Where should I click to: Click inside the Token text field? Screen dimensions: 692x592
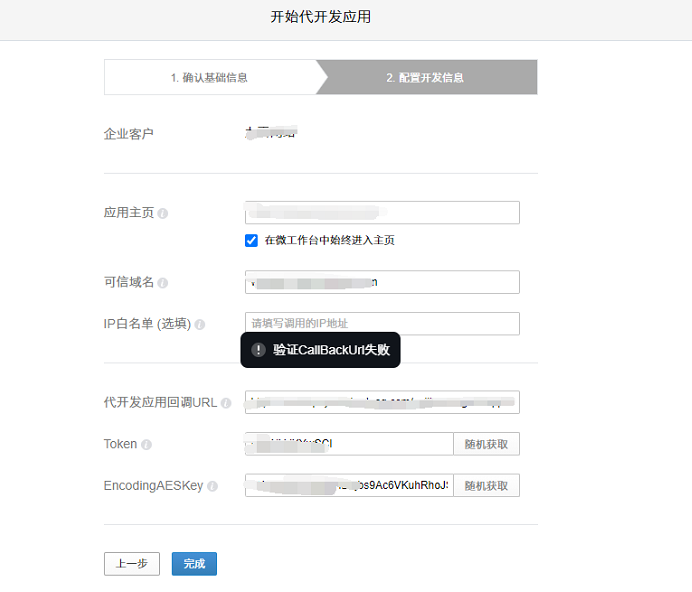point(348,444)
